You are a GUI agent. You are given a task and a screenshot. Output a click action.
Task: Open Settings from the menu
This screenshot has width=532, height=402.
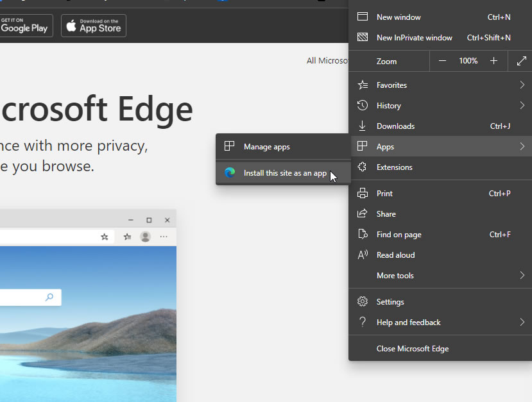(x=440, y=302)
